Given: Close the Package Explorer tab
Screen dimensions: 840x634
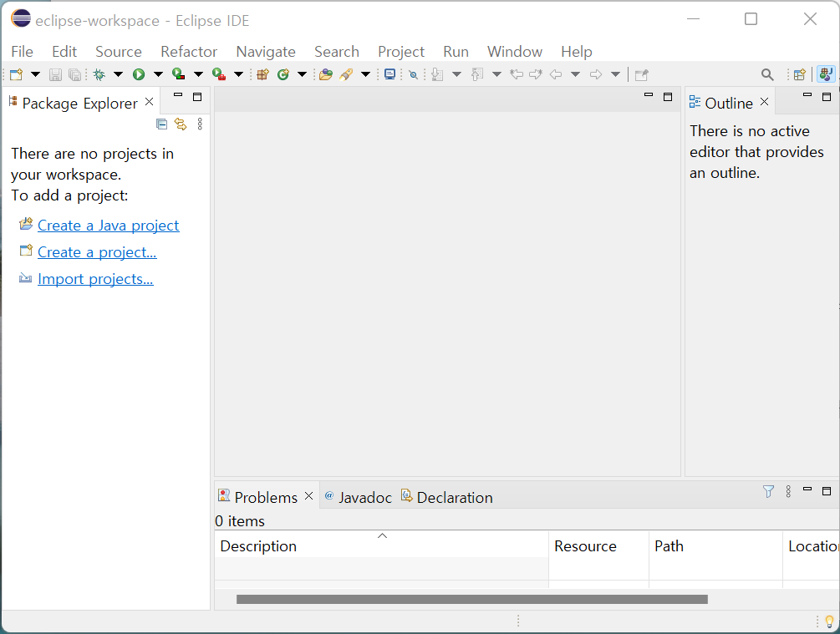Looking at the screenshot, I should (x=150, y=102).
